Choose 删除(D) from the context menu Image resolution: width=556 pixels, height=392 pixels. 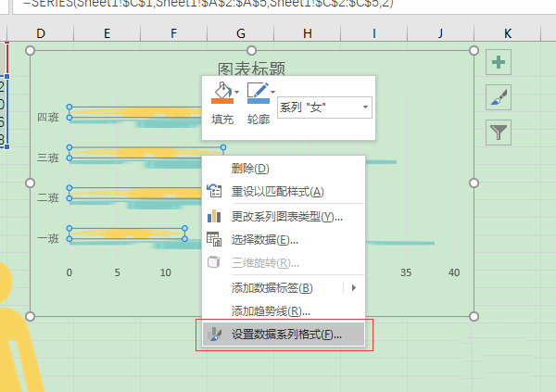pyautogui.click(x=284, y=169)
